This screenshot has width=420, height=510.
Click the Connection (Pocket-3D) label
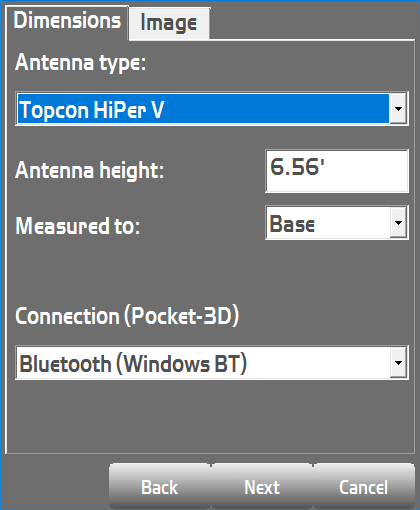(127, 315)
